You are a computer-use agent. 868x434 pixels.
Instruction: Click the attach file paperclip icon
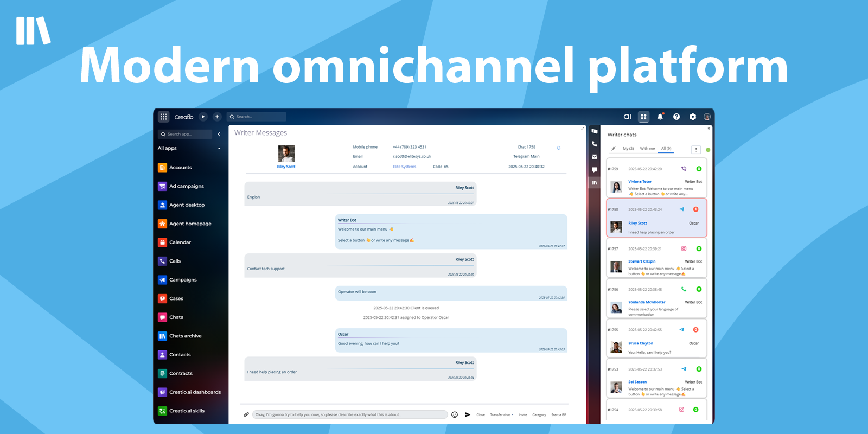(x=246, y=414)
